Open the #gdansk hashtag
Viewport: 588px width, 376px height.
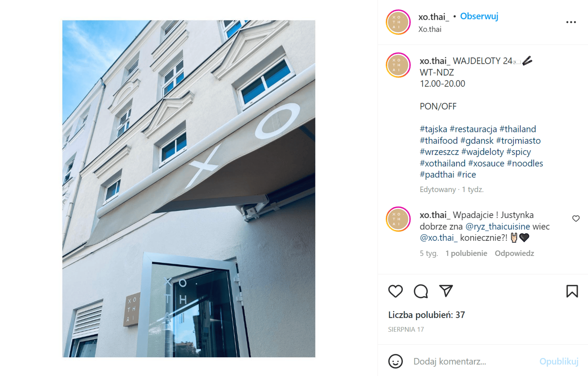pyautogui.click(x=477, y=140)
